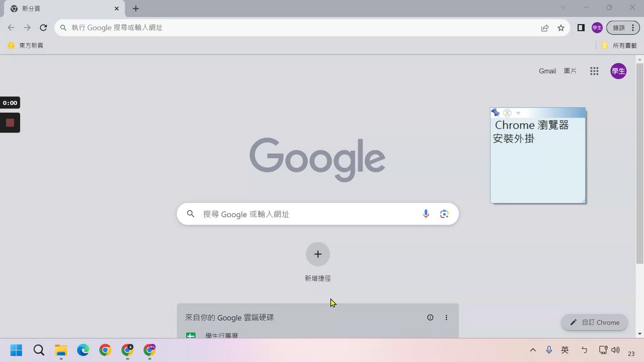Reload the current page
Image resolution: width=644 pixels, height=362 pixels.
click(43, 28)
